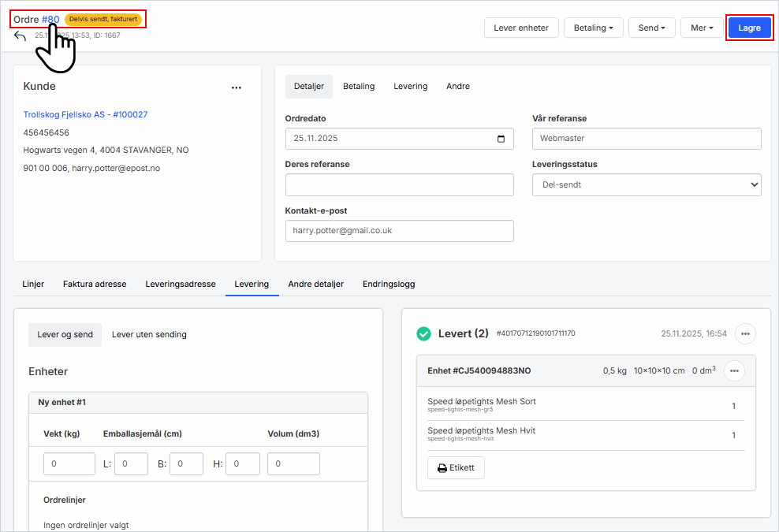Open the Levert shipment three-dot menu
This screenshot has width=779, height=532.
745,333
